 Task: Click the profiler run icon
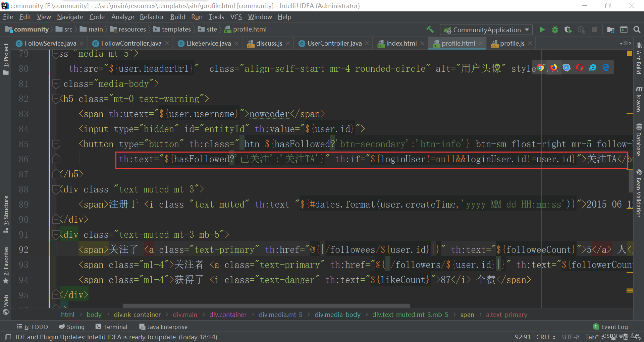[581, 30]
